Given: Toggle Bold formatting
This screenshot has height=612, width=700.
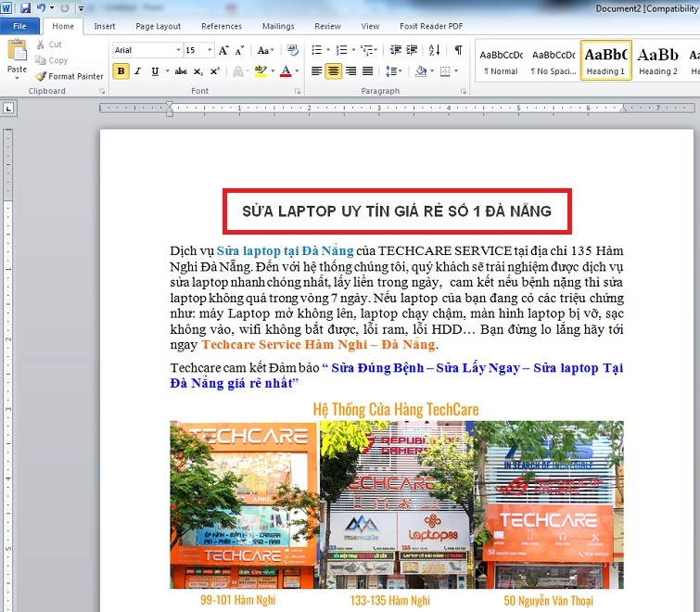Looking at the screenshot, I should coord(121,71).
